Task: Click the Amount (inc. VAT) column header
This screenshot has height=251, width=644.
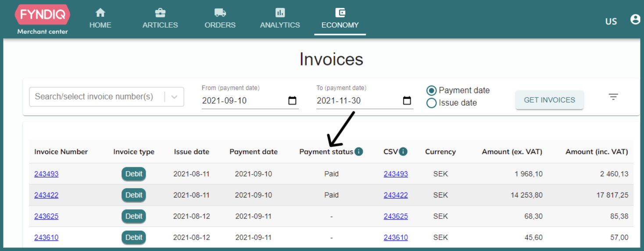Action: (597, 152)
